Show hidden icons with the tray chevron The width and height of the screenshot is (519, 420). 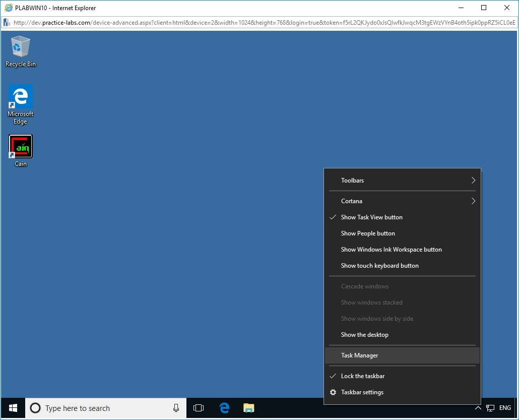[x=478, y=408]
